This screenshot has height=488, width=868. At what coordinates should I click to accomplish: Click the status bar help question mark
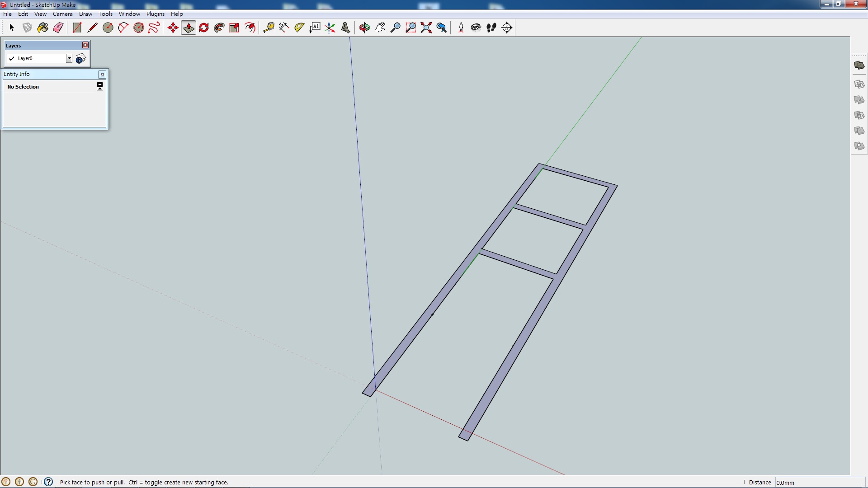[48, 482]
